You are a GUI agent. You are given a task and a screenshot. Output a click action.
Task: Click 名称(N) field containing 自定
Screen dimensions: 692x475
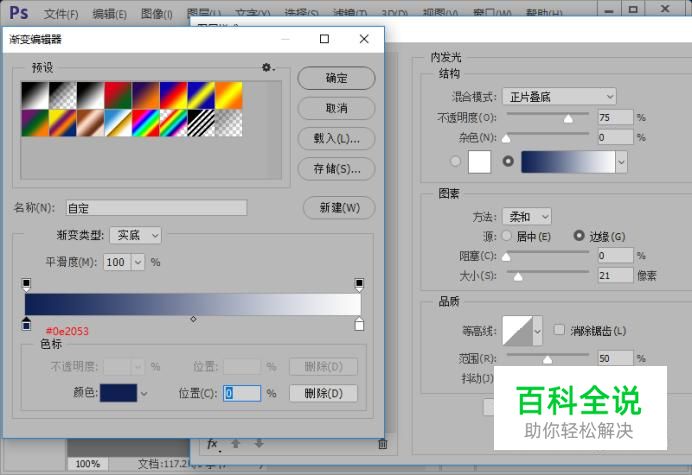point(156,208)
